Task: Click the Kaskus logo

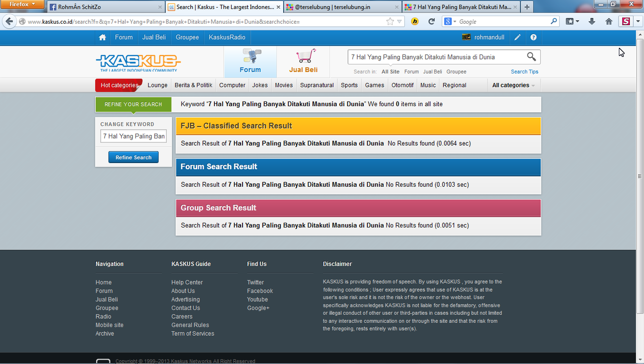Action: point(138,62)
